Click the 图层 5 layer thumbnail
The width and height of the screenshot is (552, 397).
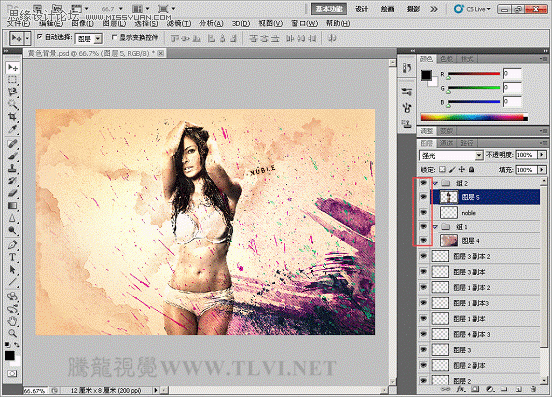(x=449, y=197)
